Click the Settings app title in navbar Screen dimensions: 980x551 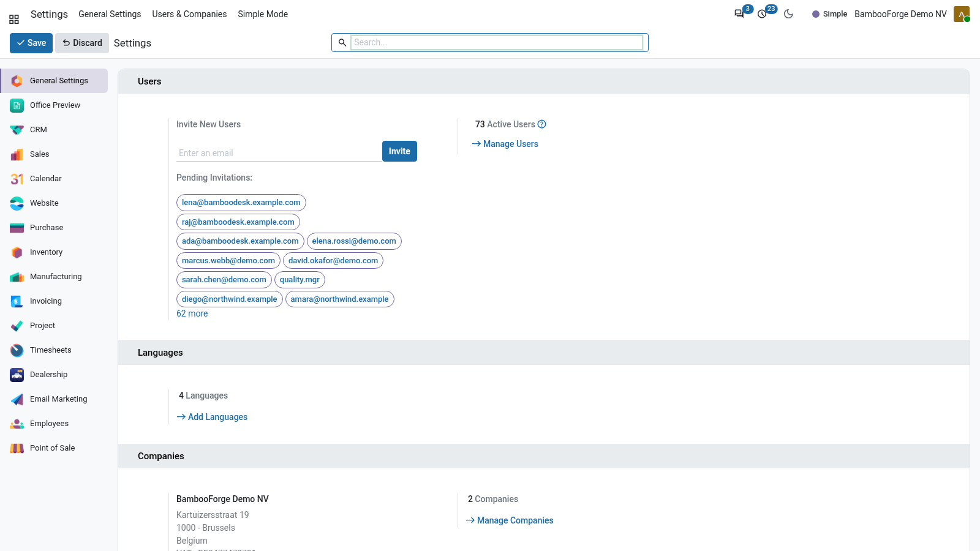pyautogui.click(x=49, y=14)
